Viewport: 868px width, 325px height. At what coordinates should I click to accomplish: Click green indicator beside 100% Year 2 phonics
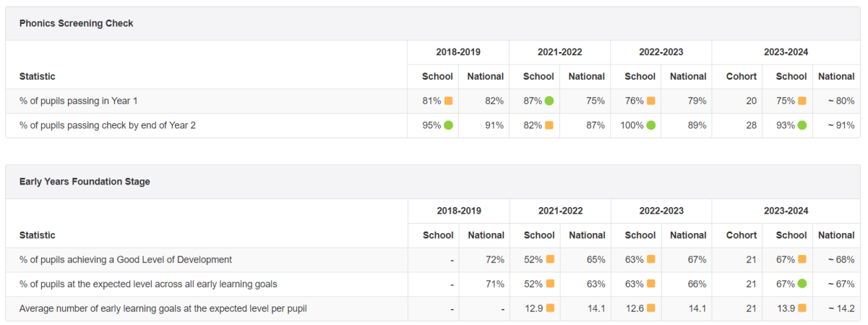pos(650,125)
